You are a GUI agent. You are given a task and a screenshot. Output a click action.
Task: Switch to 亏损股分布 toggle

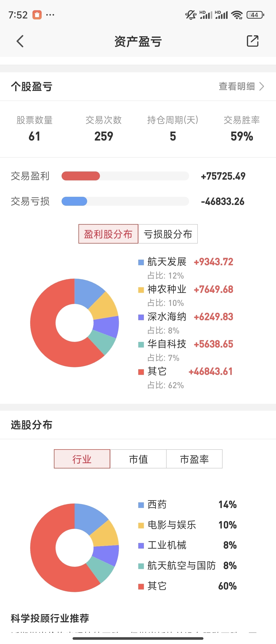pos(168,234)
